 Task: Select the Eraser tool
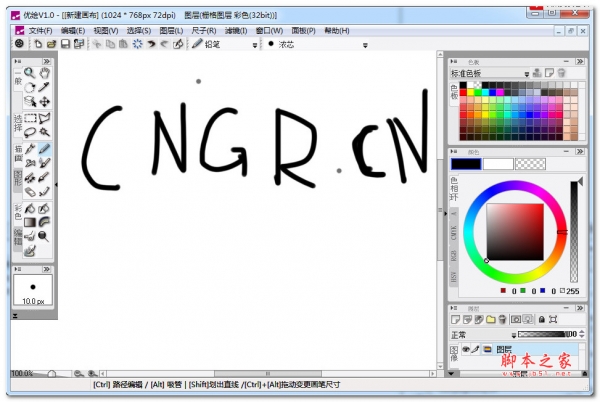[30, 191]
